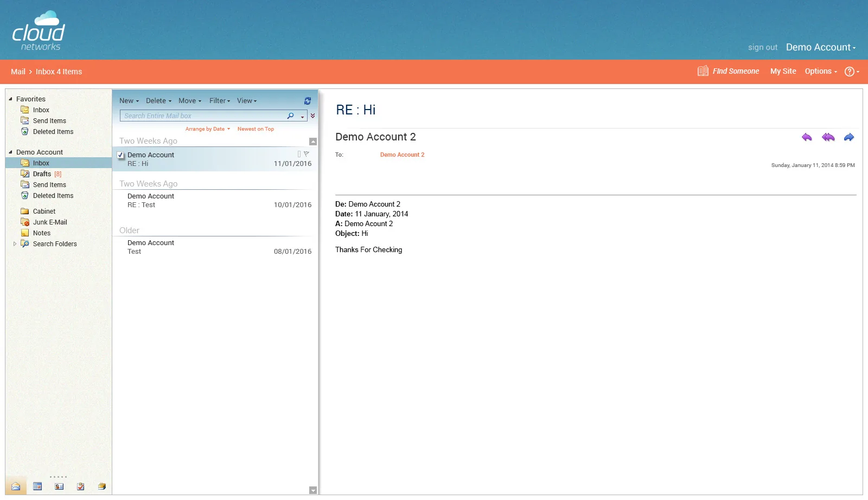
Task: Open Arrange by Date dropdown
Action: [208, 129]
